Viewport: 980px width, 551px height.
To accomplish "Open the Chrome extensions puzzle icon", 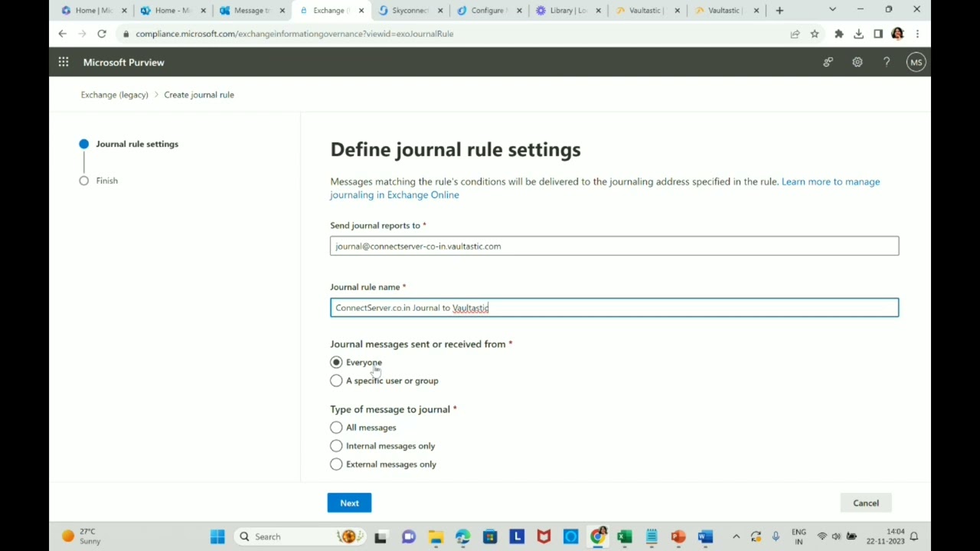I will point(839,34).
